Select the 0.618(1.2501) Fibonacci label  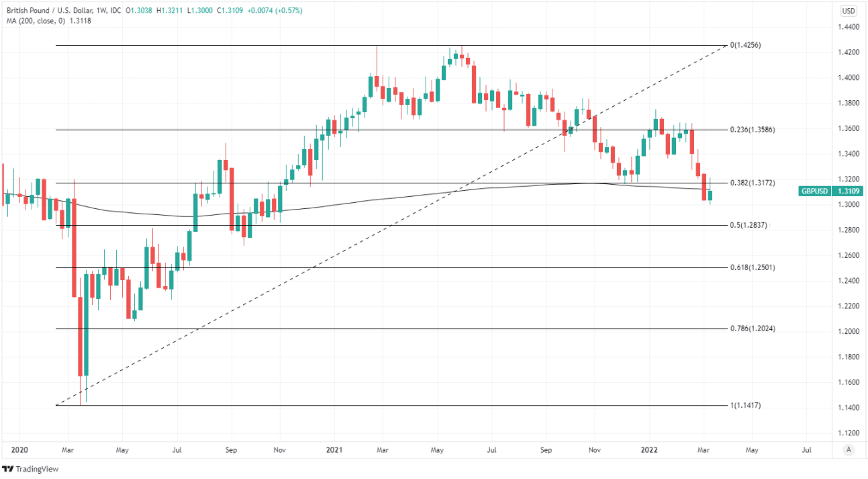coord(752,267)
